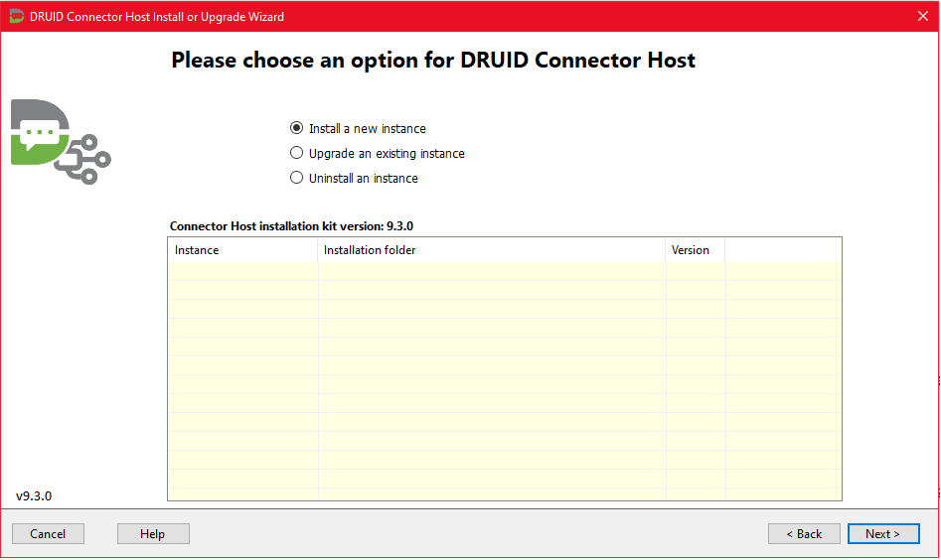Sort by the Instance column header
Viewport: 941px width, 560px height.
(x=242, y=250)
